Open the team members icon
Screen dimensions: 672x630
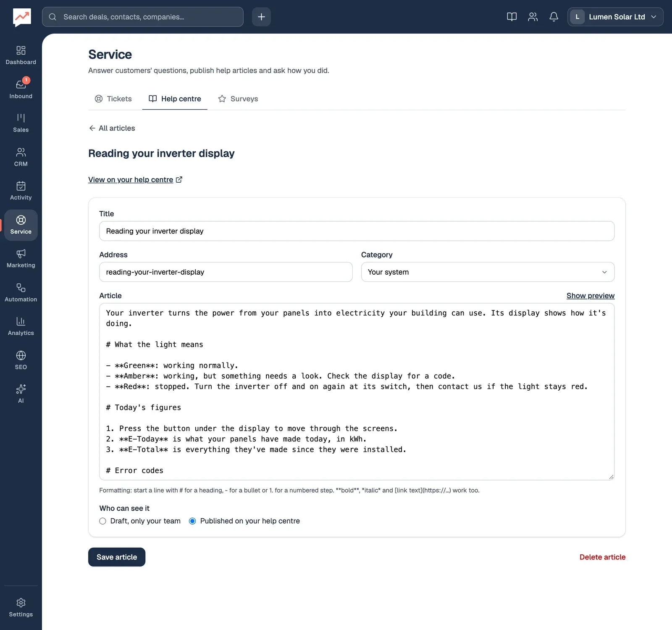tap(533, 17)
